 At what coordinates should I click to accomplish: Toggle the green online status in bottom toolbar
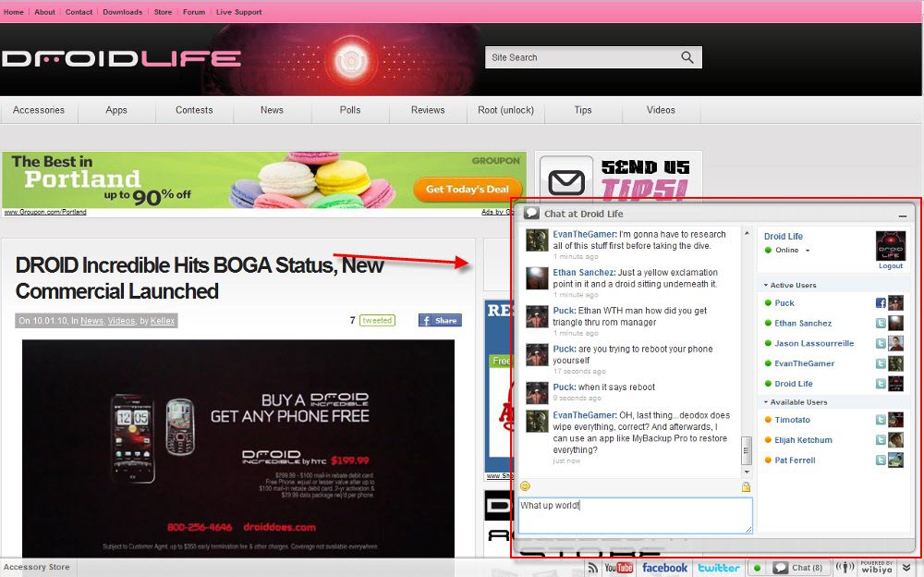click(x=758, y=568)
